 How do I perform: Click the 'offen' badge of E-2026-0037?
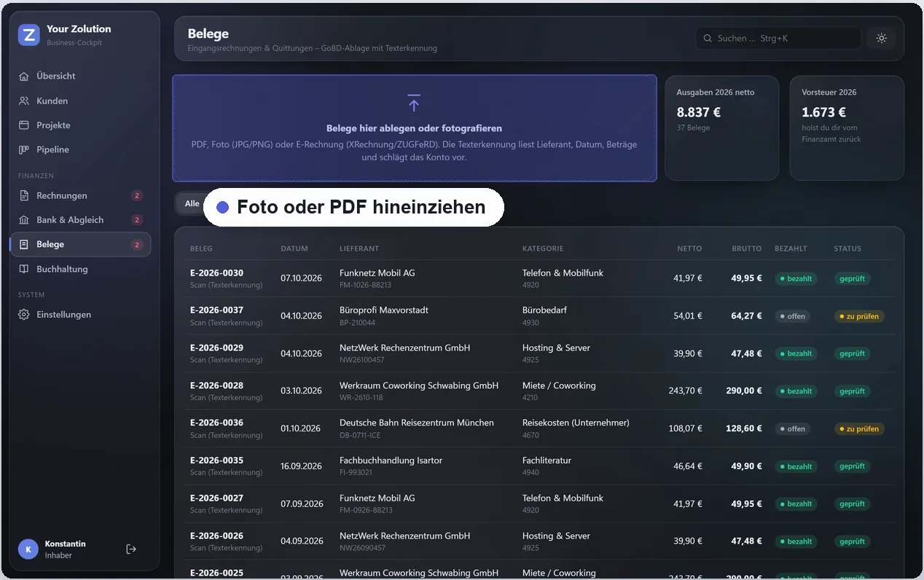coord(792,317)
